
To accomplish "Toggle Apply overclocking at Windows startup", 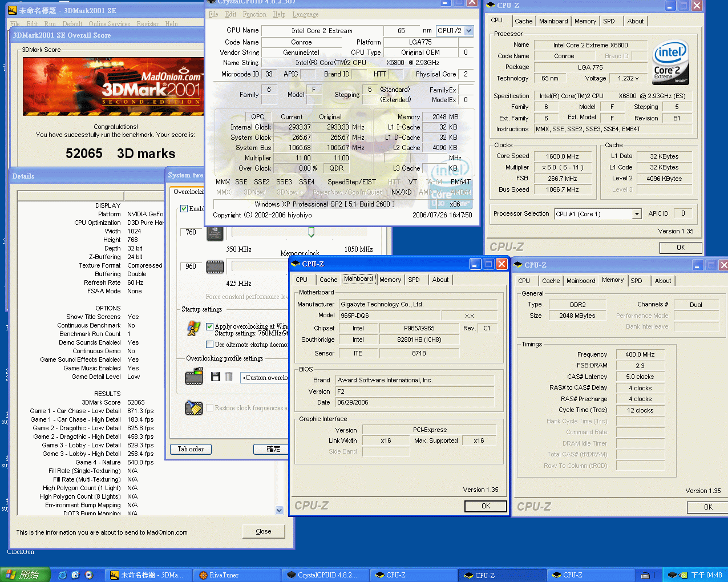I will coord(209,326).
